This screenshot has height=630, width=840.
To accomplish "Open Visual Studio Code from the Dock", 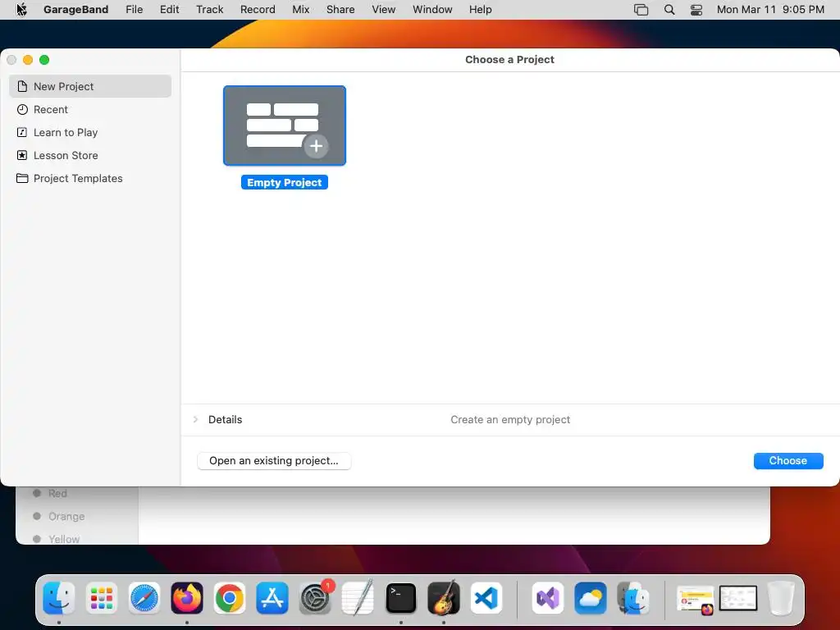I will pos(486,598).
